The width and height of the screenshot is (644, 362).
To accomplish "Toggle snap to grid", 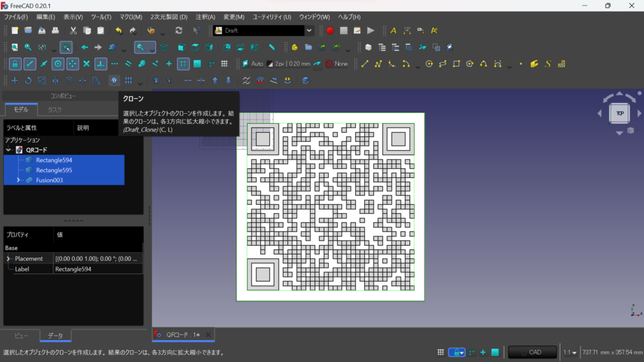I will (x=183, y=63).
